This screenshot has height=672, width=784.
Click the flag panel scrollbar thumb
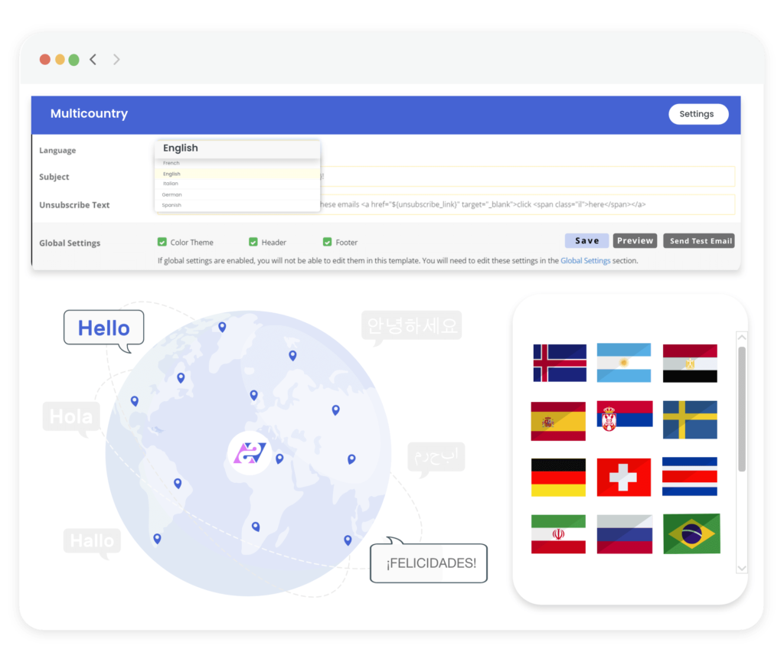click(x=741, y=408)
